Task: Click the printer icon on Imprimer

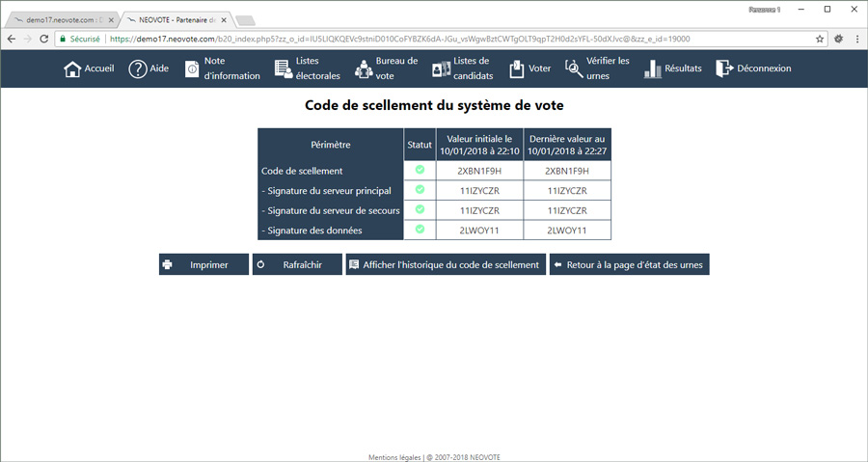Action: [167, 265]
